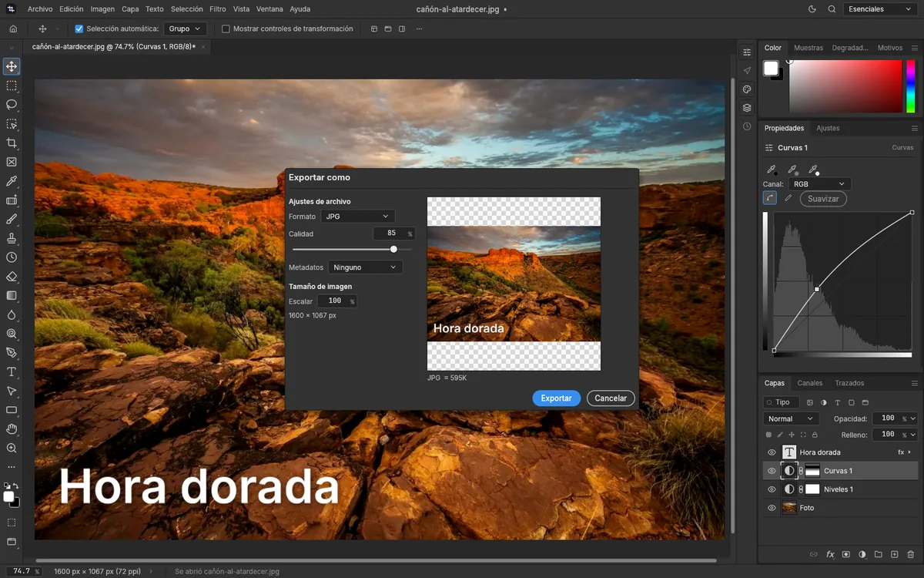The height and width of the screenshot is (578, 924).
Task: Click the export preview thumbnail
Action: [514, 284]
